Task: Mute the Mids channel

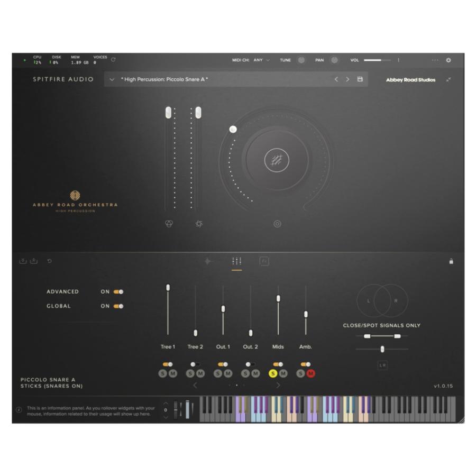Action: pyautogui.click(x=283, y=373)
